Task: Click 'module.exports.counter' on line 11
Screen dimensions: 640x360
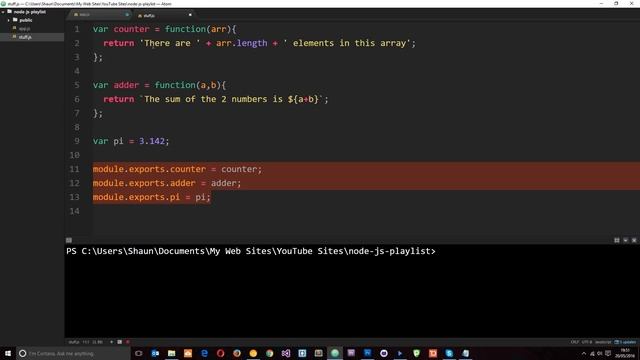Action: (x=149, y=169)
